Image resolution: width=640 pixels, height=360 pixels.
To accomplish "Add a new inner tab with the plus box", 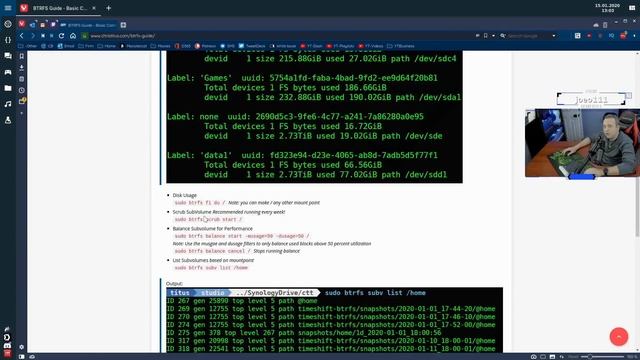I will (123, 25).
